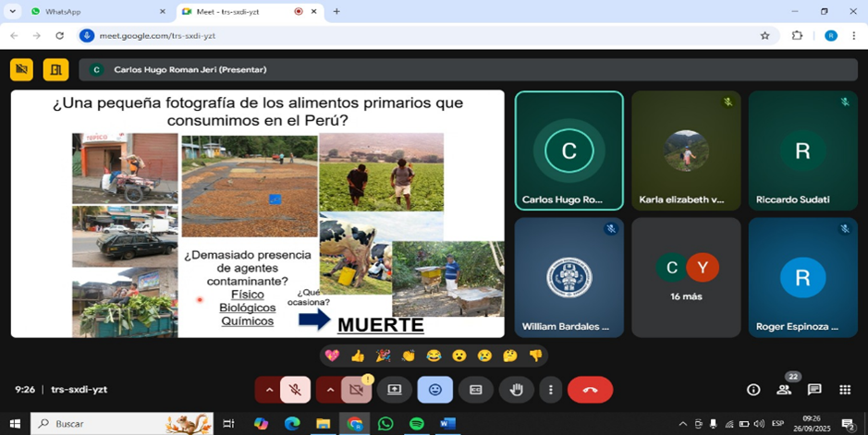
Task: Raise hand in the meeting
Action: pyautogui.click(x=517, y=390)
